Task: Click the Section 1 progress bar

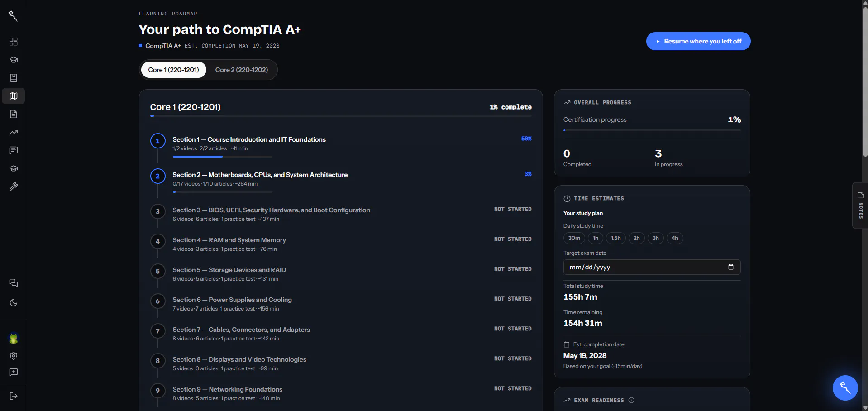Action: [222, 157]
